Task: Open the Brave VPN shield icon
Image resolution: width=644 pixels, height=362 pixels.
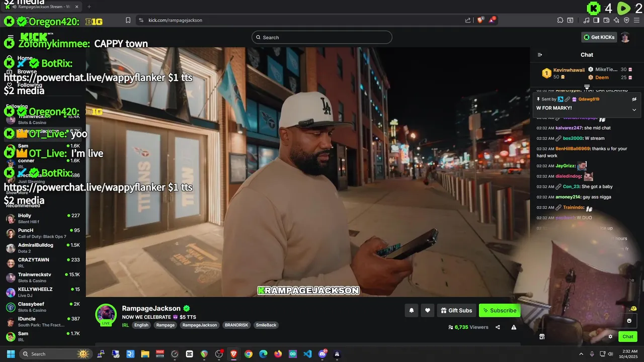Action: [626, 20]
